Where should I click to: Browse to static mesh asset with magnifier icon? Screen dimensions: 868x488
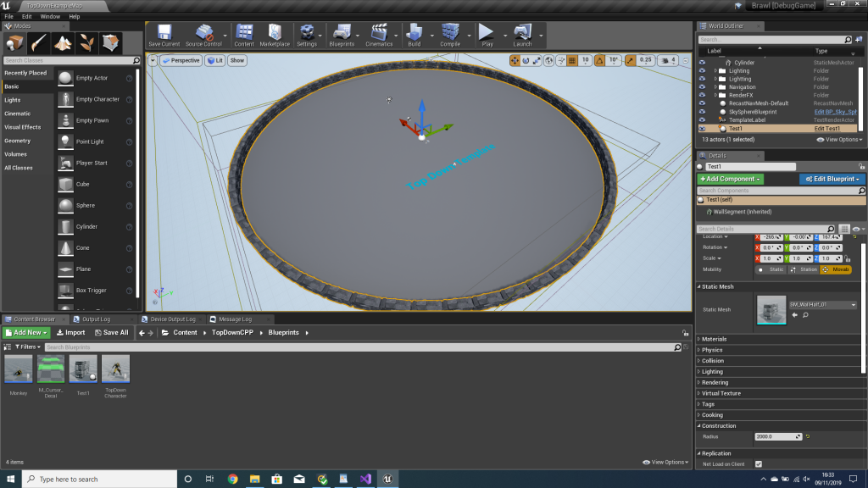[x=805, y=315]
